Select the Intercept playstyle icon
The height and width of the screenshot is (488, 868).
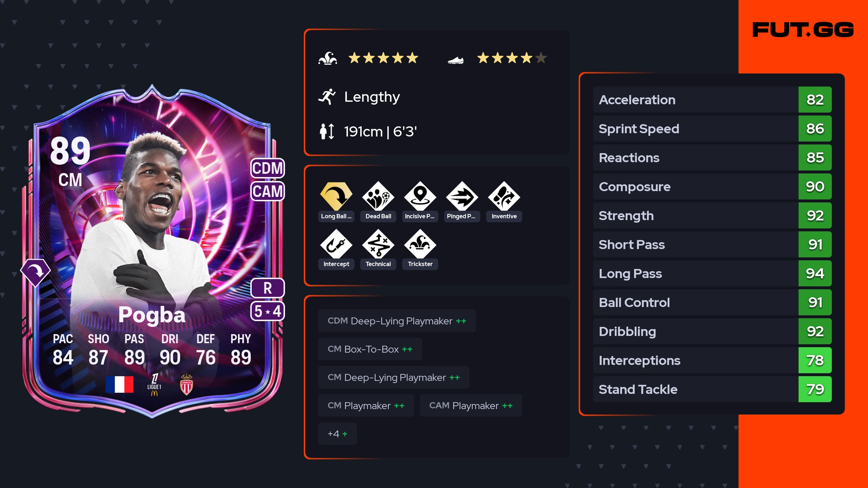336,244
